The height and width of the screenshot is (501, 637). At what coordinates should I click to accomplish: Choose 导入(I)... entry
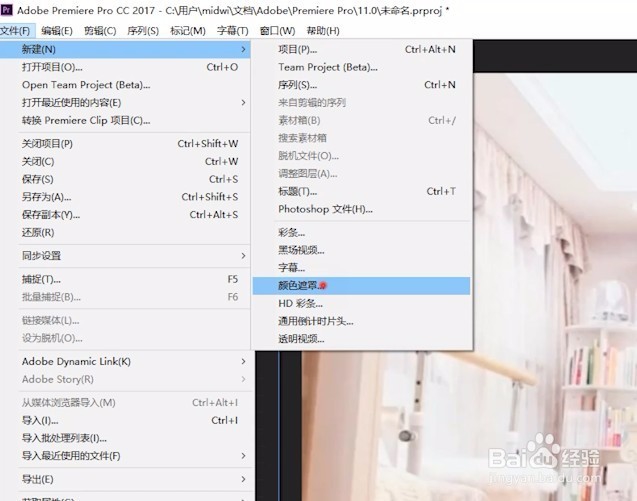tap(125, 420)
